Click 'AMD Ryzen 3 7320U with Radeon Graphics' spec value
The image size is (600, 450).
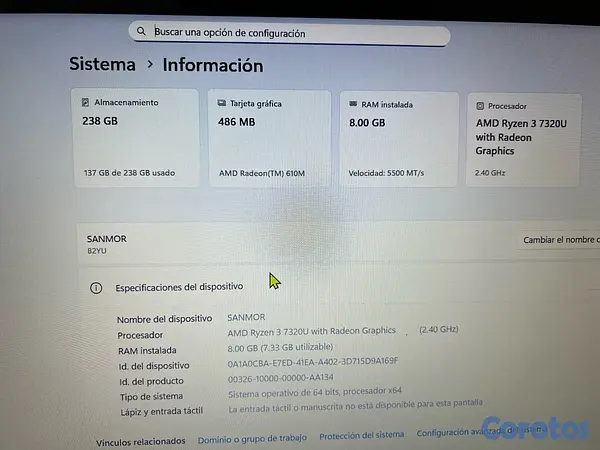click(311, 331)
